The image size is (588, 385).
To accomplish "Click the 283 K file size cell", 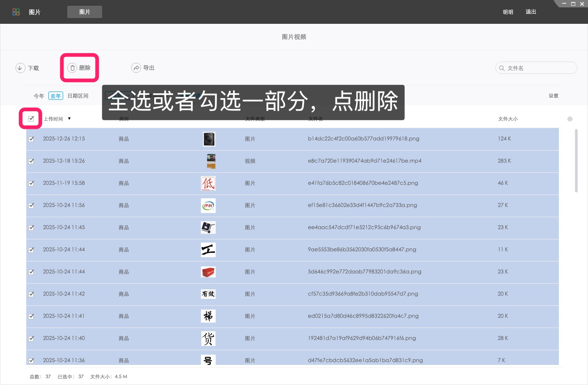I will (504, 161).
